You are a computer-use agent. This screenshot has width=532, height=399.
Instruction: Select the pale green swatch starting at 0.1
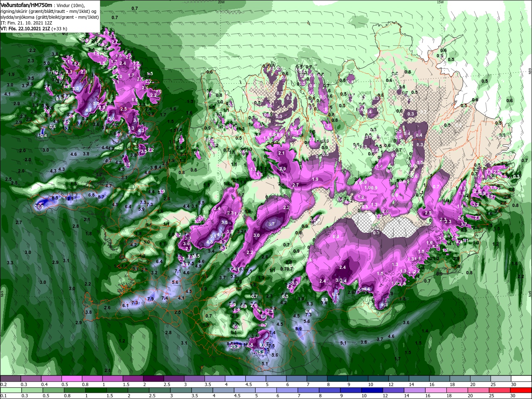coord(11,390)
